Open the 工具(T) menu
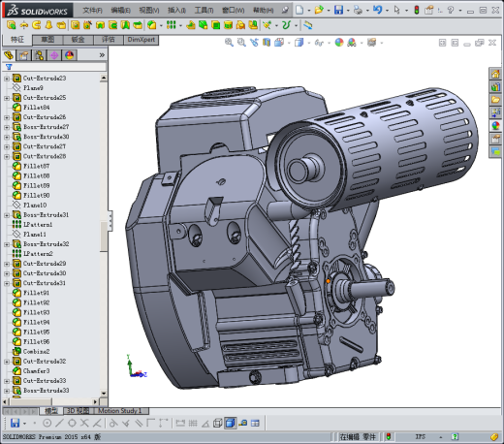 pyautogui.click(x=204, y=11)
